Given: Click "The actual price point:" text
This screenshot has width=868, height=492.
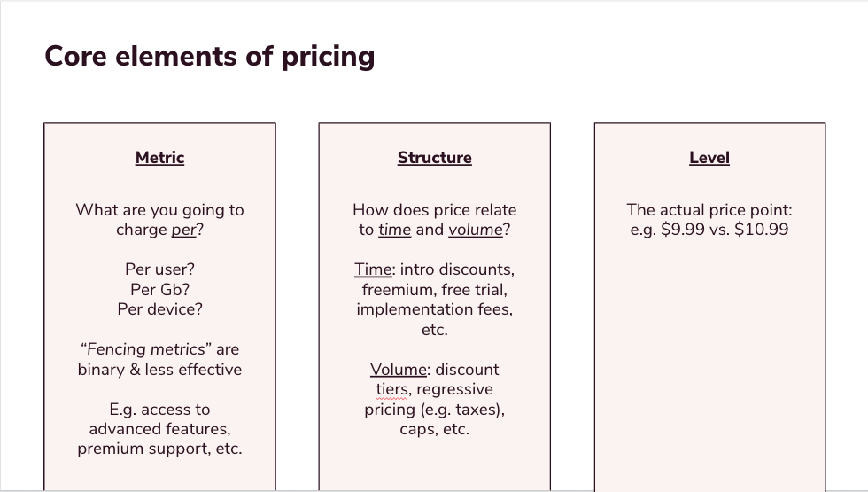Looking at the screenshot, I should tap(709, 210).
